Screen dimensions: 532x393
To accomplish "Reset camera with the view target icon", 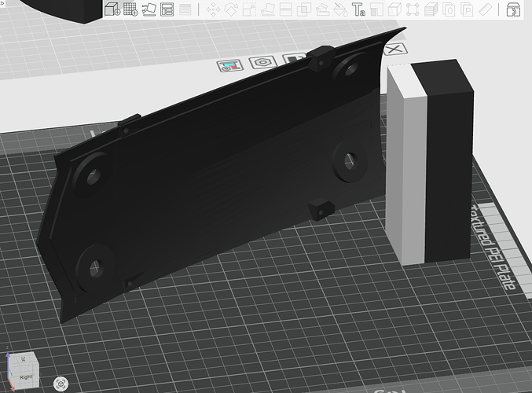I will (61, 384).
